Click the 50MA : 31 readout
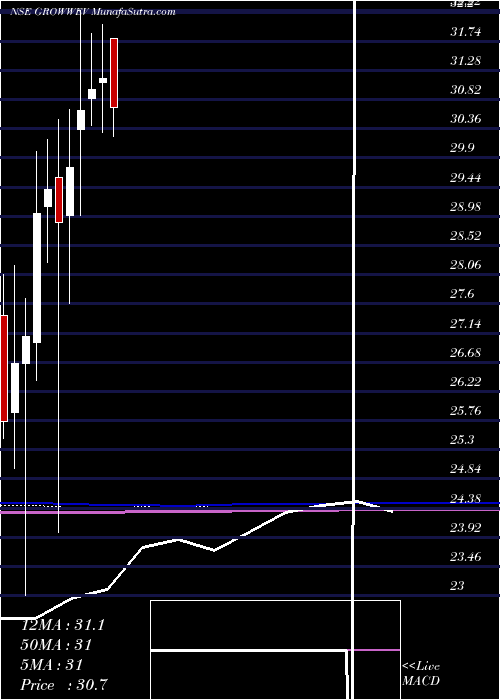The width and height of the screenshot is (500, 700). tap(56, 645)
